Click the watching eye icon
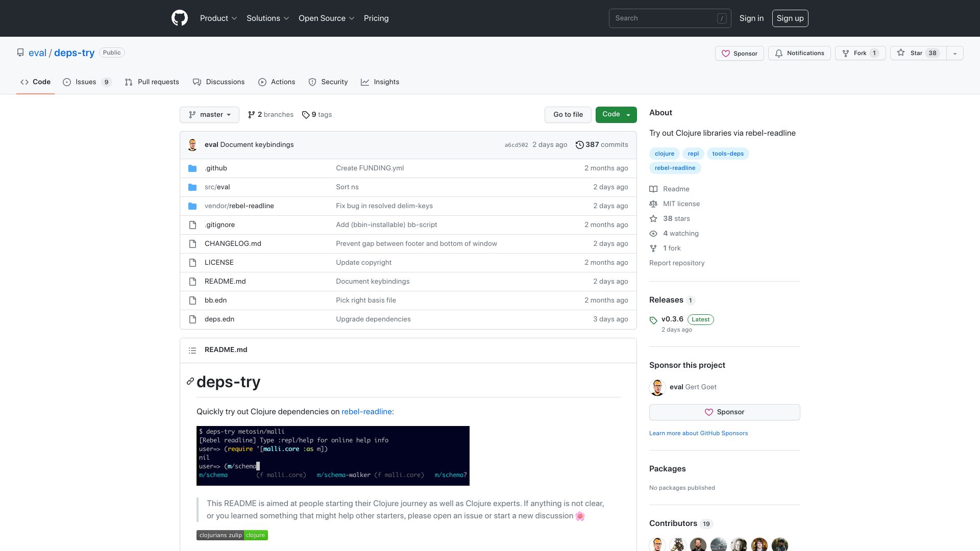980x551 pixels. click(x=653, y=234)
